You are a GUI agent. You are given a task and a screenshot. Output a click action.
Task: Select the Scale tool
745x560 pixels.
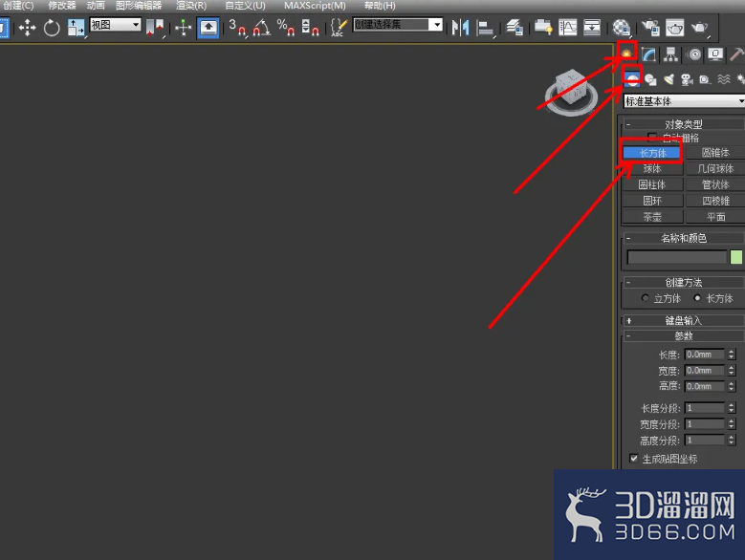tap(76, 28)
